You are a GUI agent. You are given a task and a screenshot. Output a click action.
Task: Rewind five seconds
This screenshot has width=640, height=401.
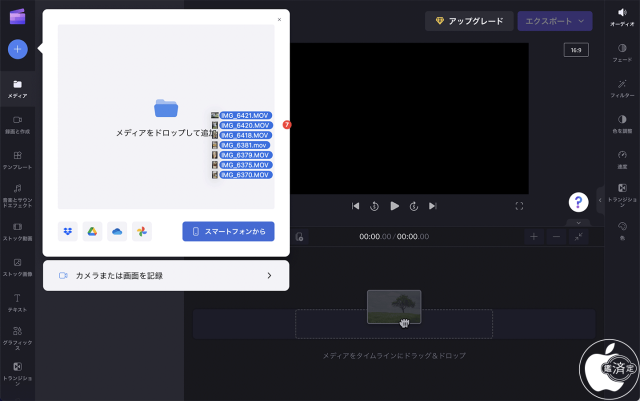pos(374,206)
